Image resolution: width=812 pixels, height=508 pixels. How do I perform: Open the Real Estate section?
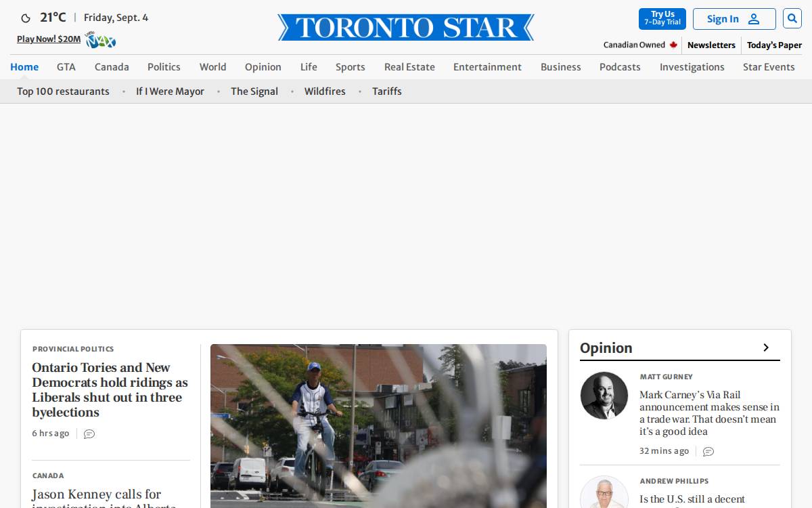(409, 67)
